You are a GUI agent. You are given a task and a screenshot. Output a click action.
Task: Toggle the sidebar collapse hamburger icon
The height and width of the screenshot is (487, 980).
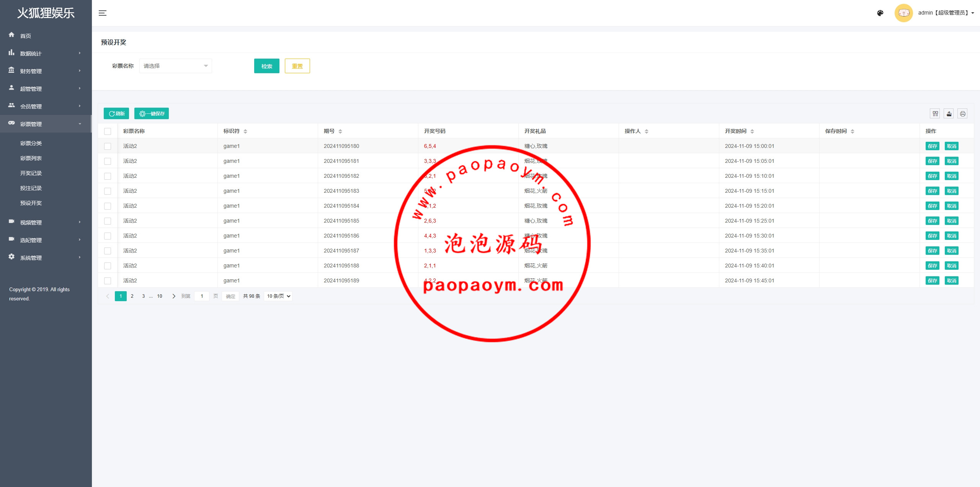click(x=103, y=13)
